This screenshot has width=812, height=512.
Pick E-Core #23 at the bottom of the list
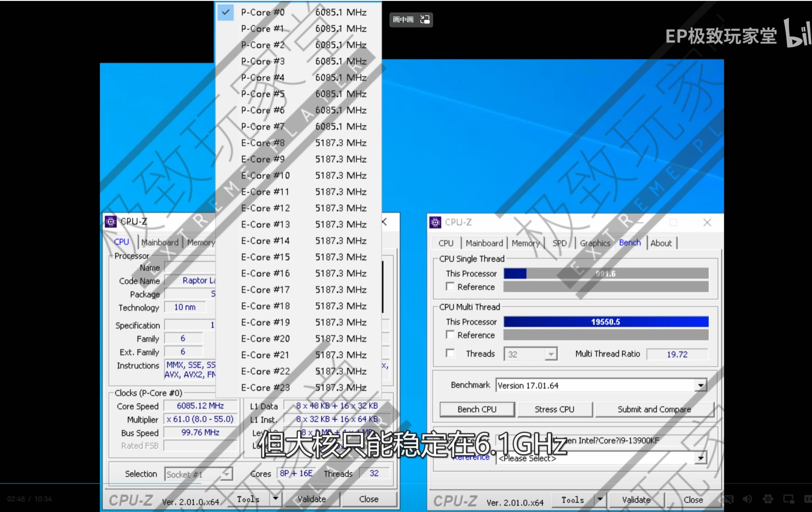[x=298, y=388]
